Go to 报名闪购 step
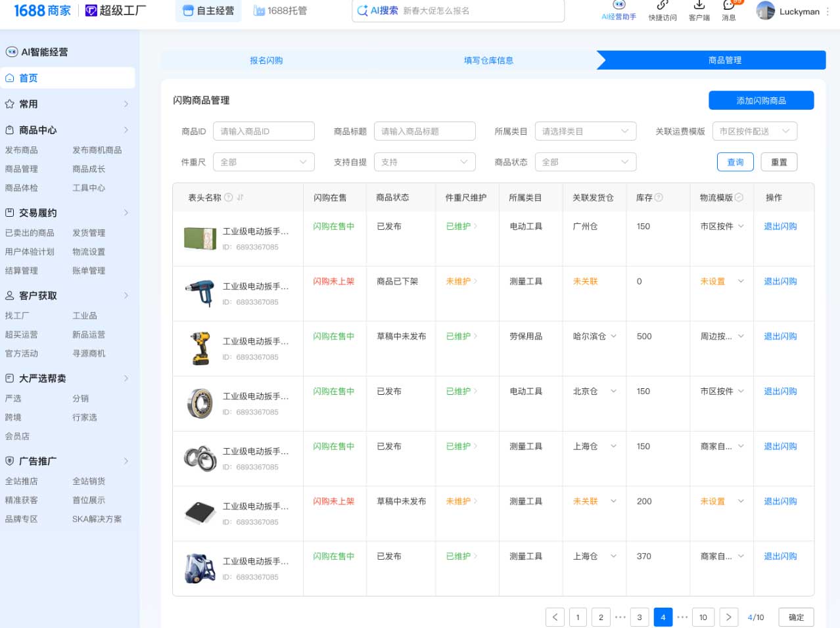The height and width of the screenshot is (628, 840). click(x=266, y=60)
